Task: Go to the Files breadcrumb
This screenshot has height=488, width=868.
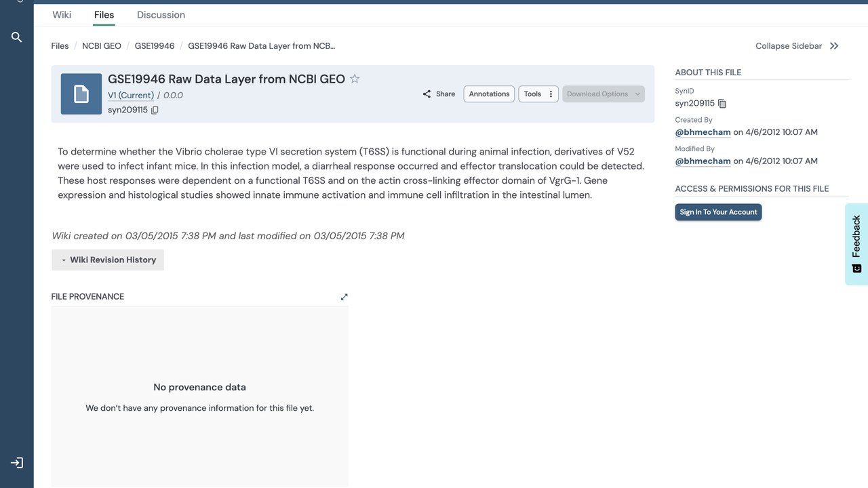Action: tap(60, 46)
